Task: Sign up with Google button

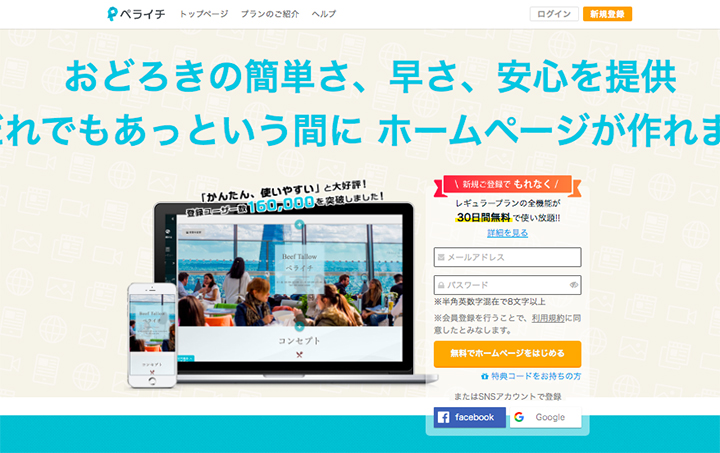Action: pos(546,417)
